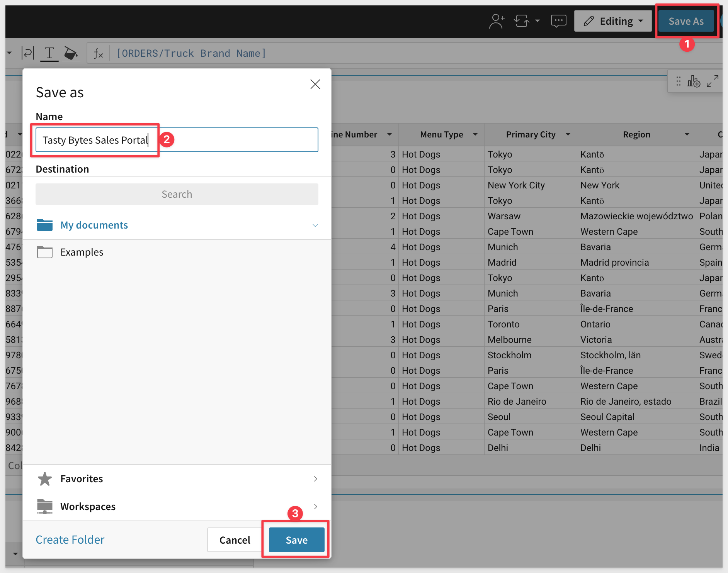Collapse the My documents folder

315,225
